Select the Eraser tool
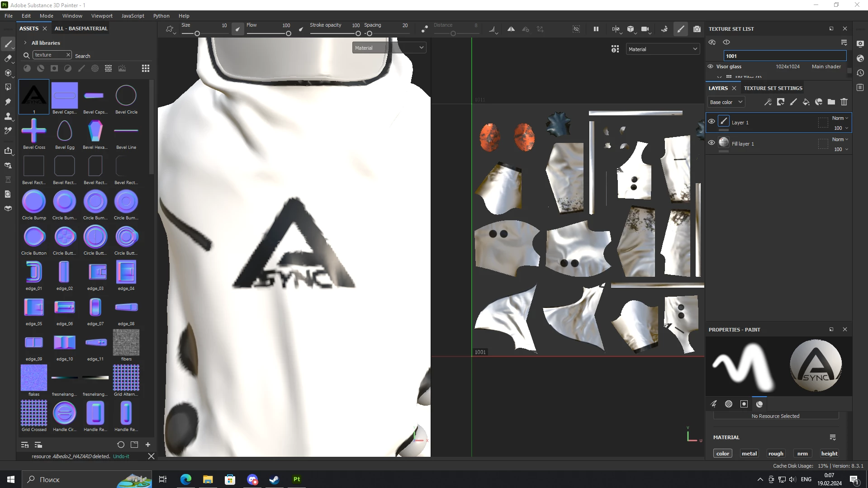 [x=8, y=58]
